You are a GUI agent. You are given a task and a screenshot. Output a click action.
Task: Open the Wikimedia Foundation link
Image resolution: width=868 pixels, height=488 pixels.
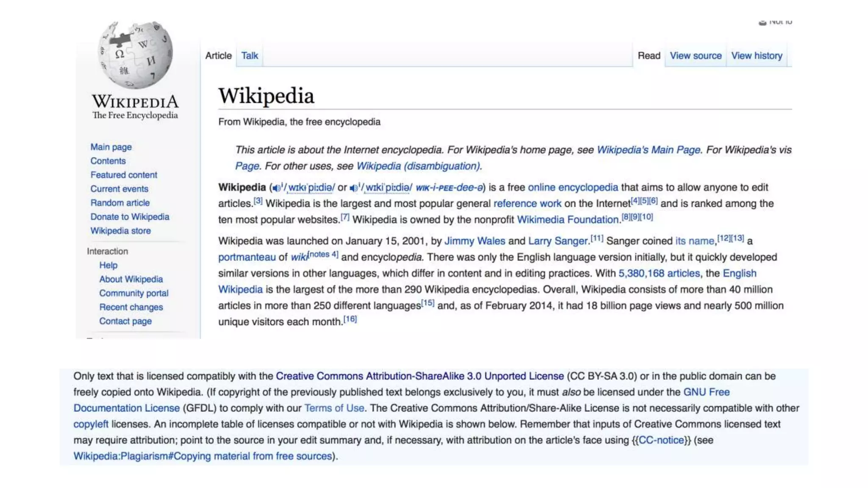point(568,220)
